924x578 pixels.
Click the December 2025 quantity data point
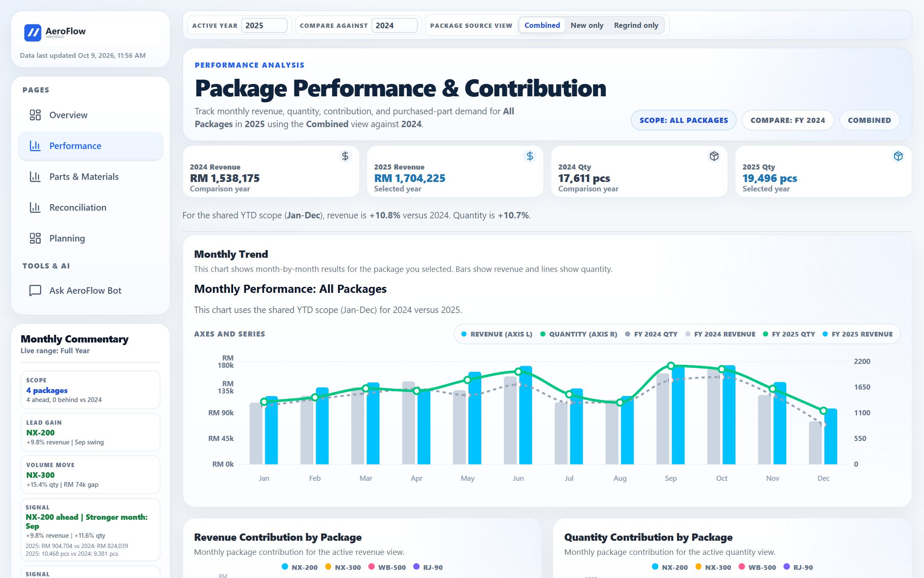tap(823, 411)
